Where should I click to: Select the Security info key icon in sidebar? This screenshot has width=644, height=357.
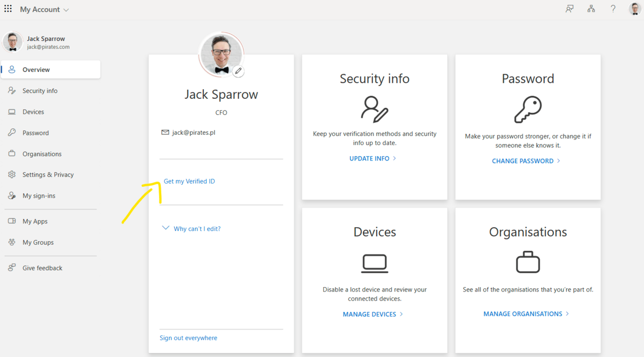13,90
